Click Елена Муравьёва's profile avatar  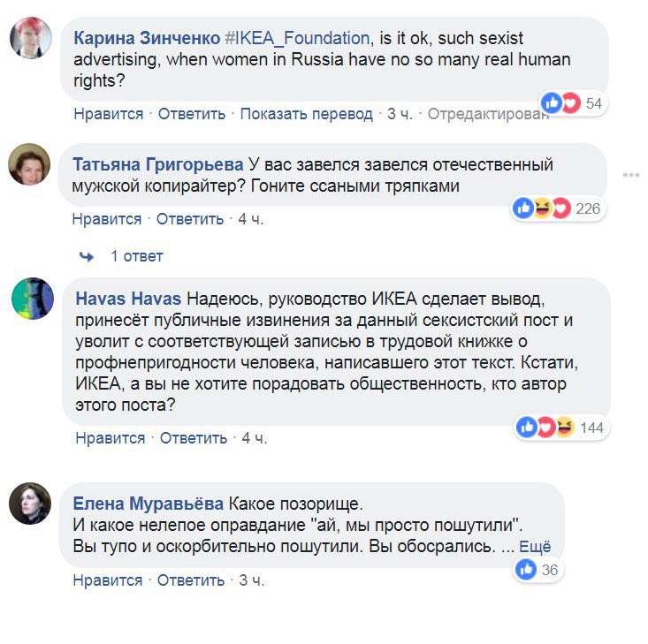(30, 504)
